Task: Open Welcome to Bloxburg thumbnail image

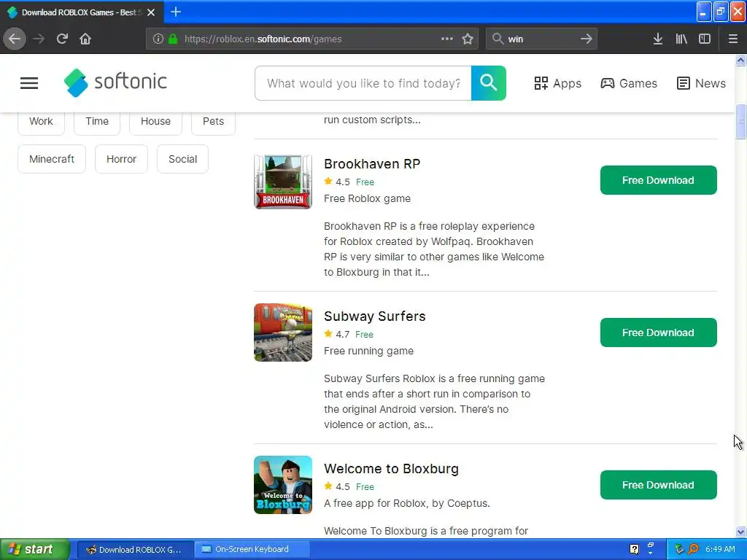Action: (283, 485)
